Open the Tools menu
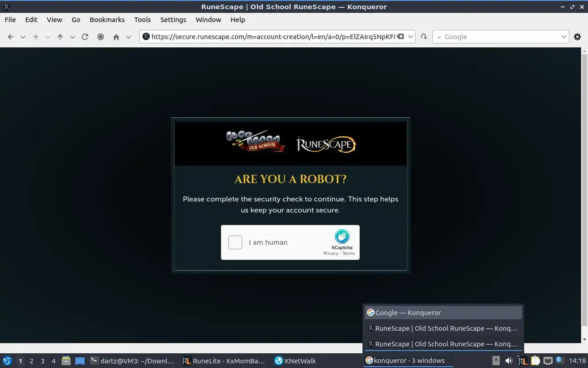Image resolution: width=588 pixels, height=368 pixels. 142,20
